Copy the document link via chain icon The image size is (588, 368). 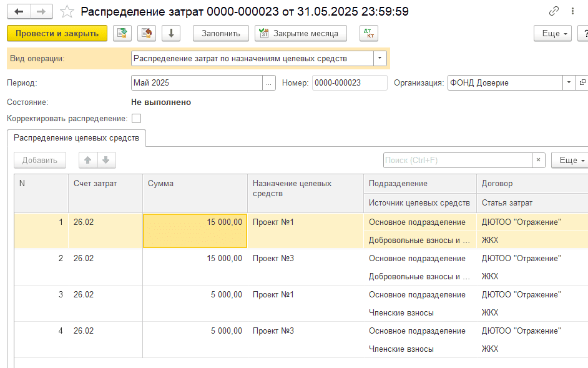(x=554, y=11)
